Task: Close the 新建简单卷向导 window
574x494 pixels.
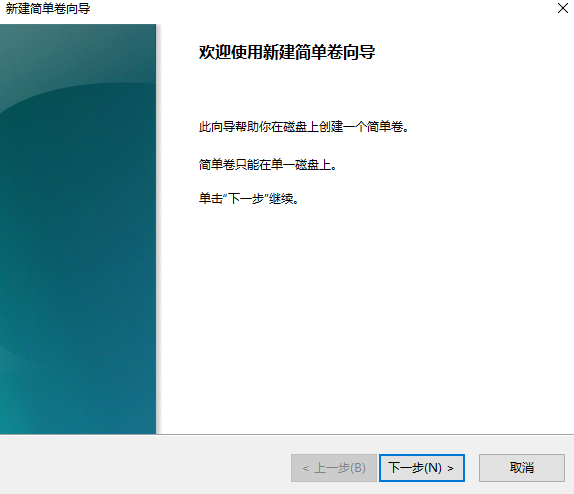Action: [x=563, y=8]
